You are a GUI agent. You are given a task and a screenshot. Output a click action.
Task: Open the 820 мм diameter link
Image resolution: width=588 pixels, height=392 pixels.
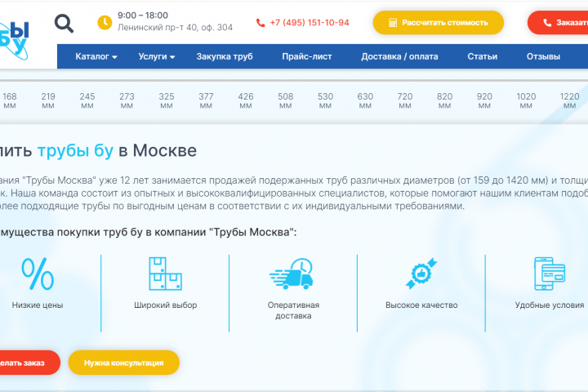pyautogui.click(x=445, y=100)
